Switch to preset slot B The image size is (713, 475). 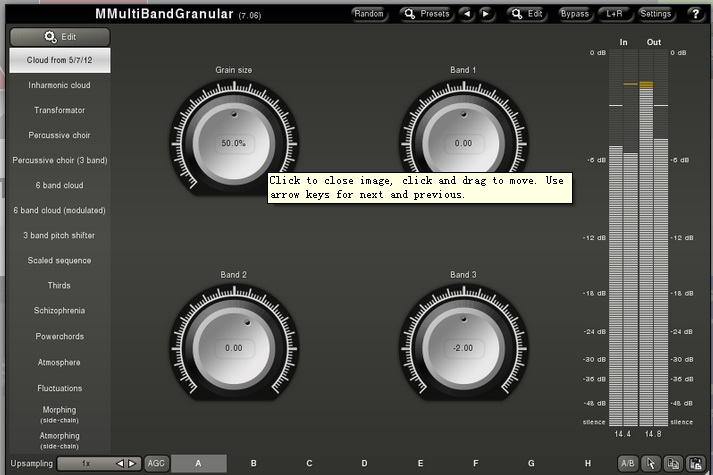254,464
